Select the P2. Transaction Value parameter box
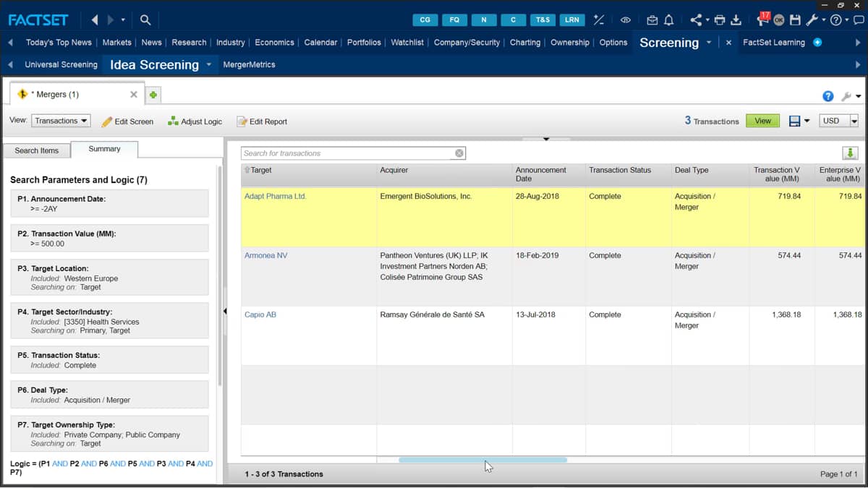 [x=109, y=239]
